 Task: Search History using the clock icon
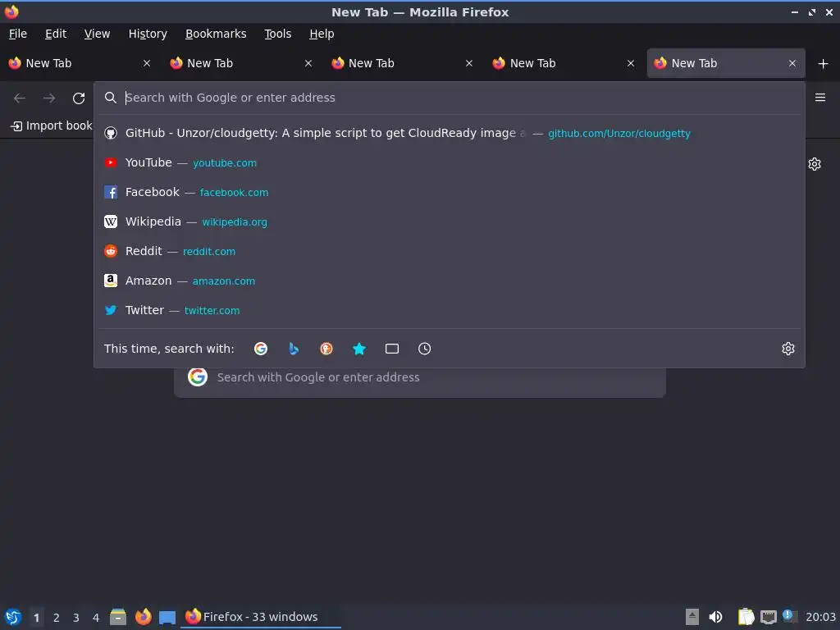click(x=424, y=349)
